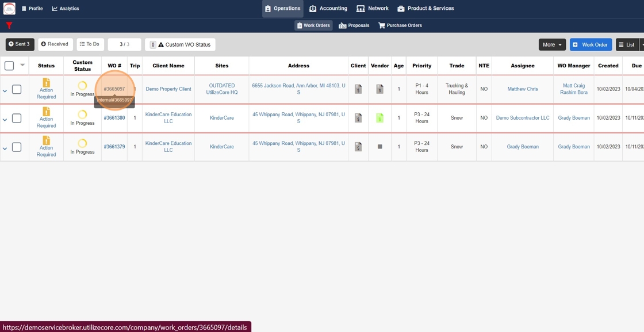The image size is (644, 332).
Task: Switch to Proposals subtab
Action: 354,25
